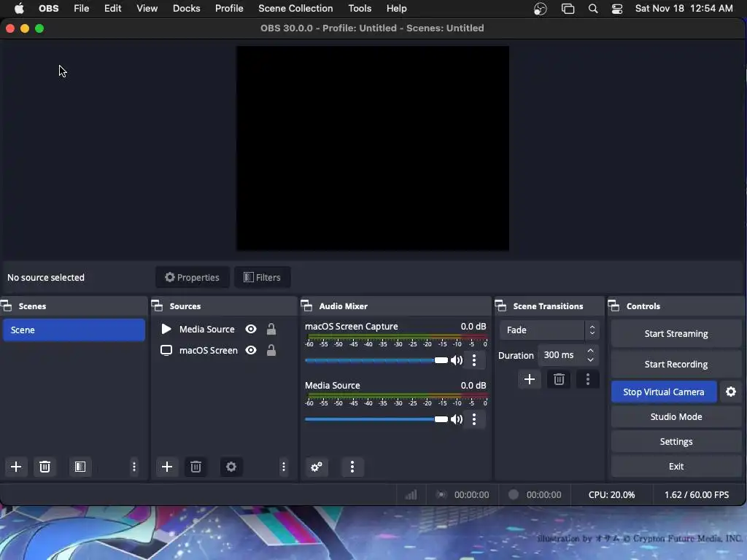Open the Fade transition dropdown

(549, 330)
